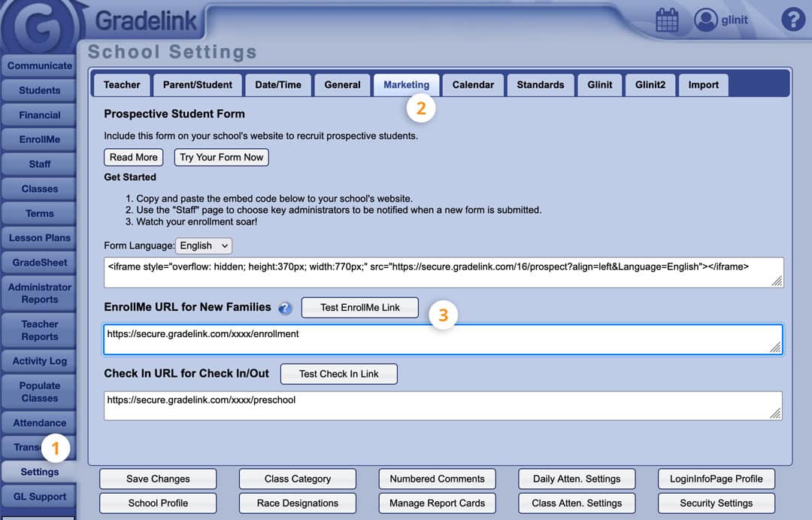Open Numbered Comments settings
The image size is (812, 520).
pos(437,479)
